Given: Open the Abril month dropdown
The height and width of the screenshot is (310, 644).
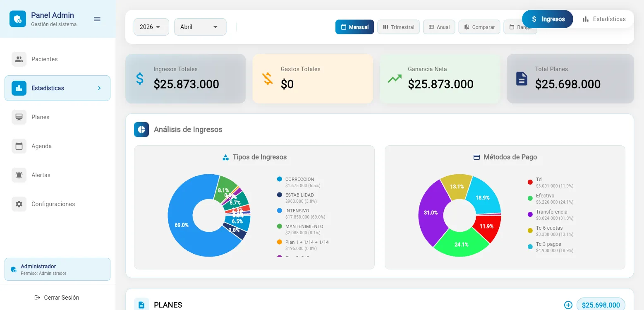Looking at the screenshot, I should tap(200, 27).
